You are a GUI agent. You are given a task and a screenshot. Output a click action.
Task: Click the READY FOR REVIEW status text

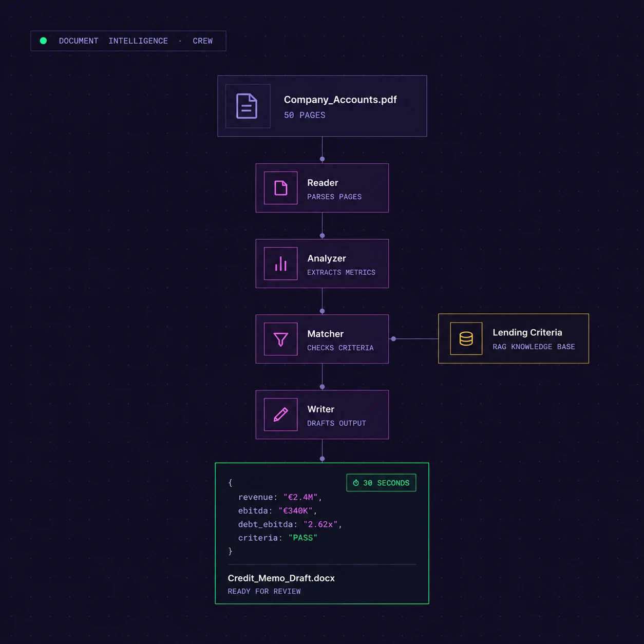[264, 592]
